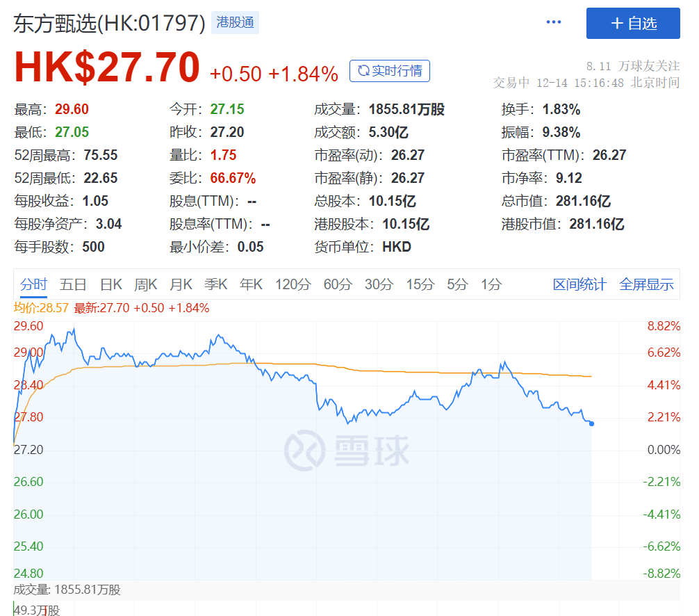Click the 8.82% axis label on chart

pyautogui.click(x=664, y=326)
